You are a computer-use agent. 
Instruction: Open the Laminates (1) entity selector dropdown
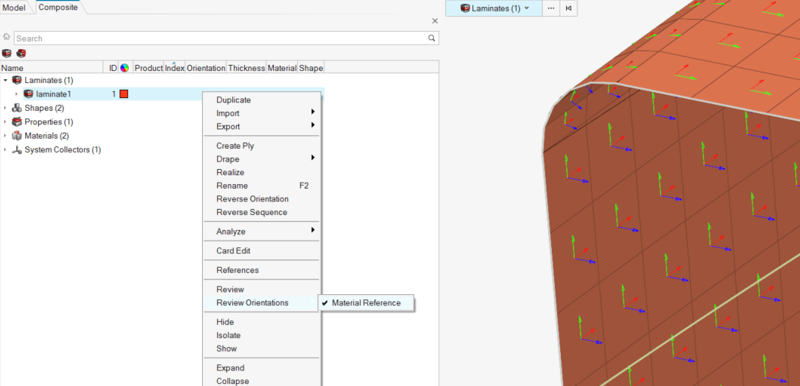coord(494,8)
